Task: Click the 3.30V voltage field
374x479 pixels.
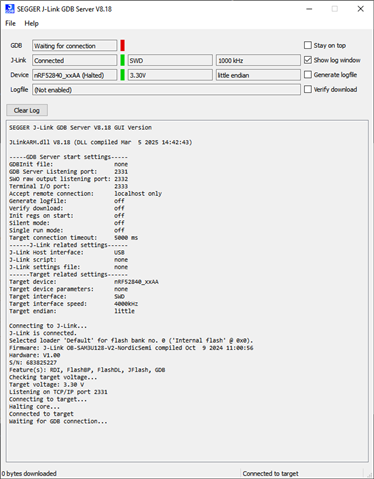Action: (x=170, y=75)
